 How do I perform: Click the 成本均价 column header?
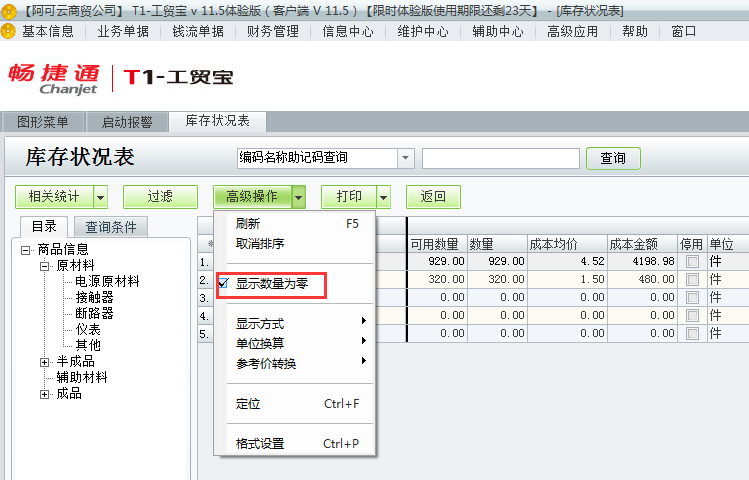pos(567,244)
